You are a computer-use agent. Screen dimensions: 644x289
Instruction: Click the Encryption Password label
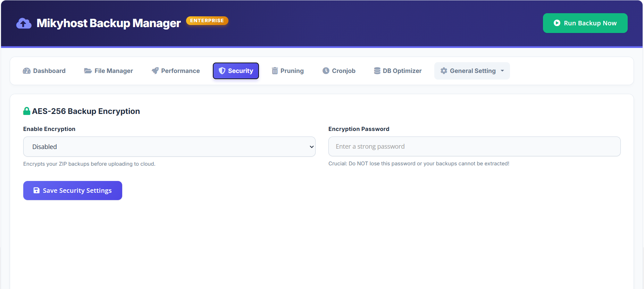(359, 129)
